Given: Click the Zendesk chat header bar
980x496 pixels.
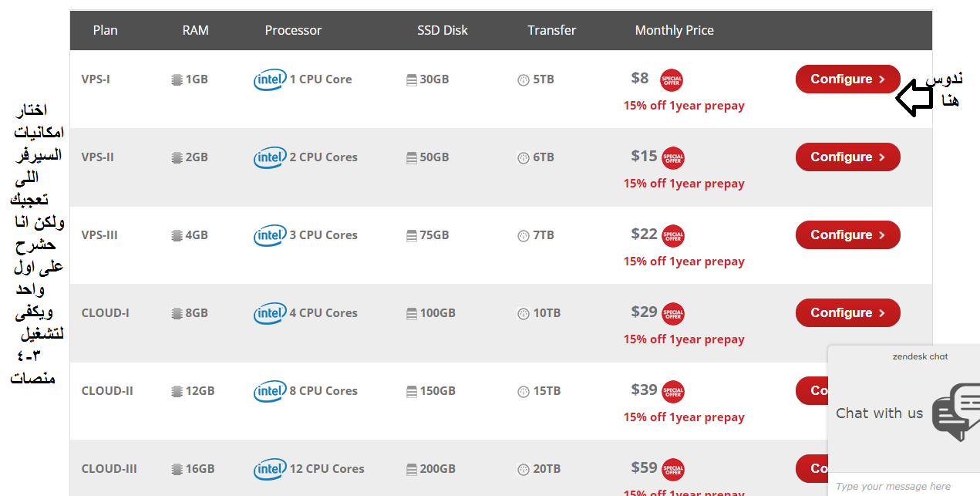Looking at the screenshot, I should (x=920, y=356).
